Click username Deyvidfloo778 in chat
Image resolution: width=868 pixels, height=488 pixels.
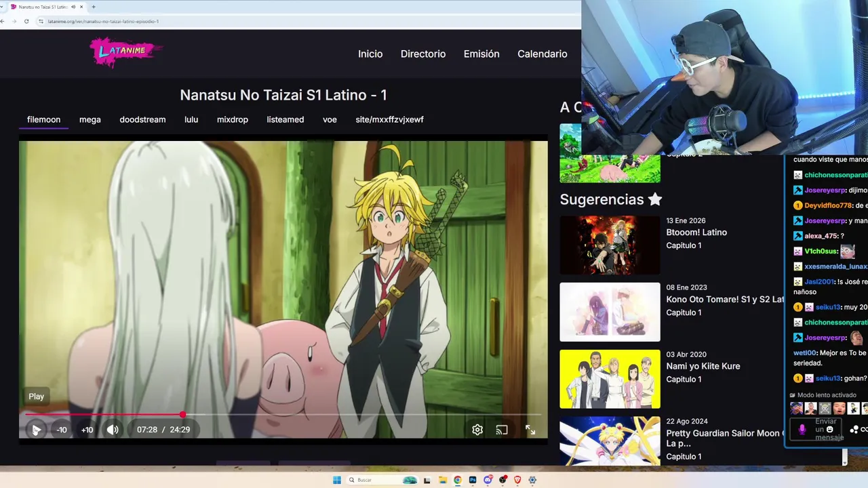828,205
